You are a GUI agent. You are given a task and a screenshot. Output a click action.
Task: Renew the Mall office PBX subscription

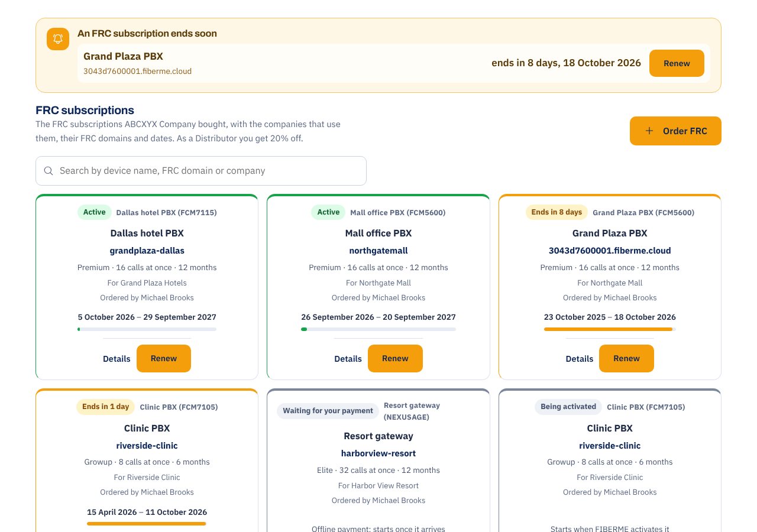coord(395,358)
